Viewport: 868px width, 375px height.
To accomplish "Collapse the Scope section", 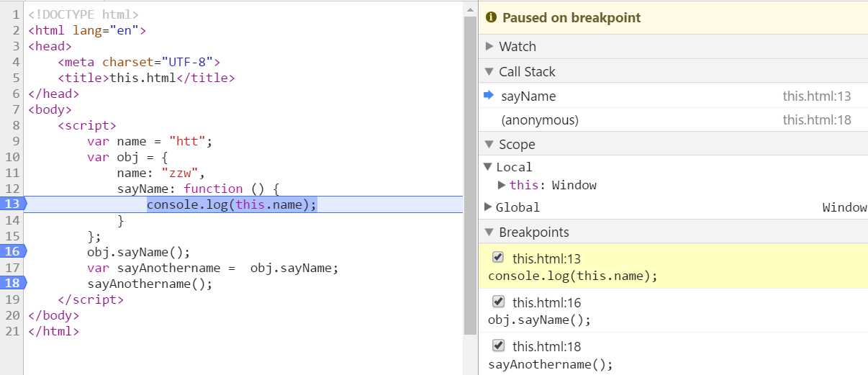I will [490, 144].
